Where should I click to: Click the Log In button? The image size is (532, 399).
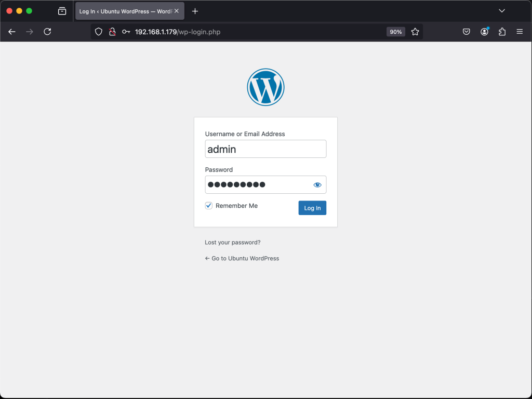click(x=312, y=208)
